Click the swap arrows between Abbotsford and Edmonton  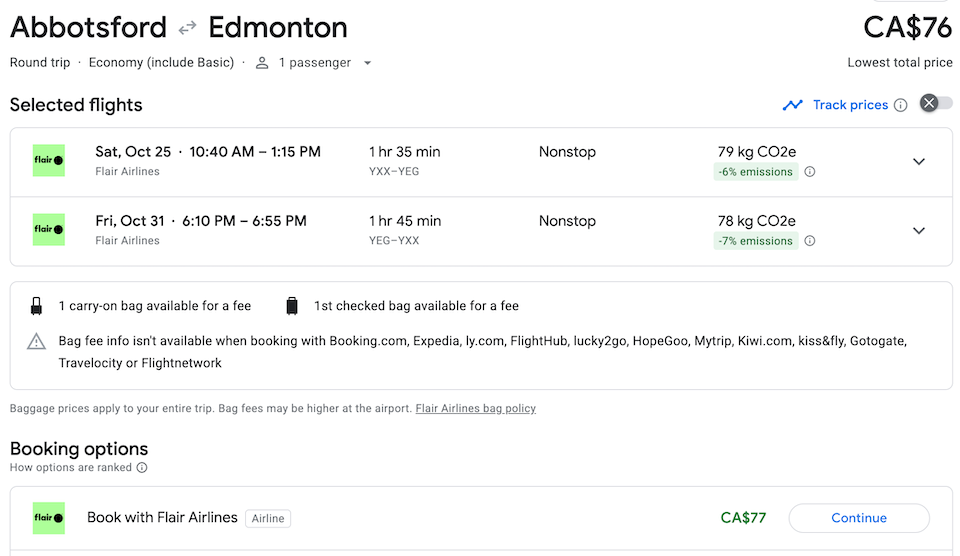click(x=187, y=28)
